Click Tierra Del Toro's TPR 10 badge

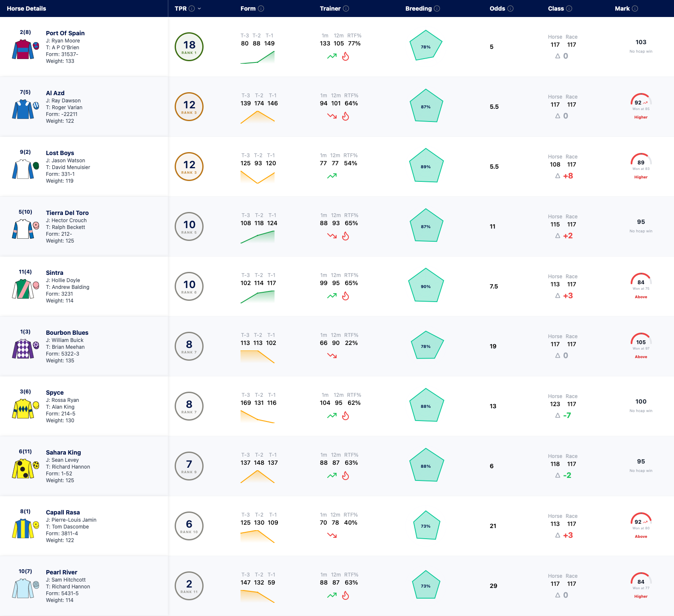(189, 226)
